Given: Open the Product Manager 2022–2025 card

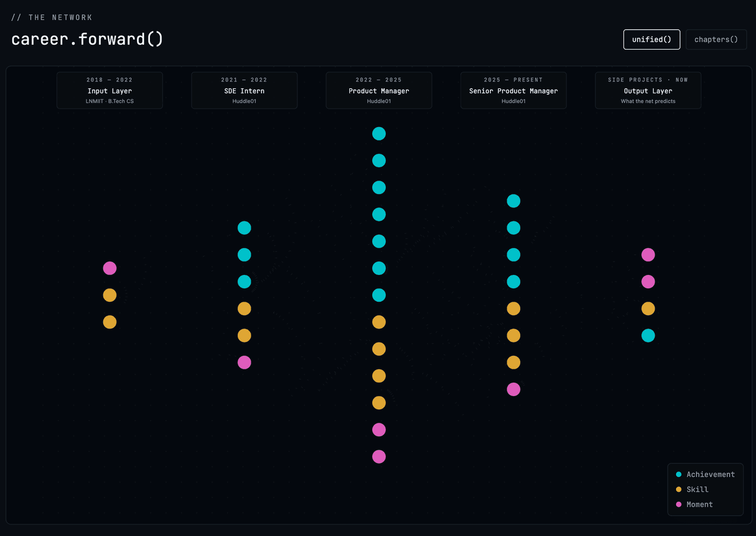Looking at the screenshot, I should click(x=379, y=90).
